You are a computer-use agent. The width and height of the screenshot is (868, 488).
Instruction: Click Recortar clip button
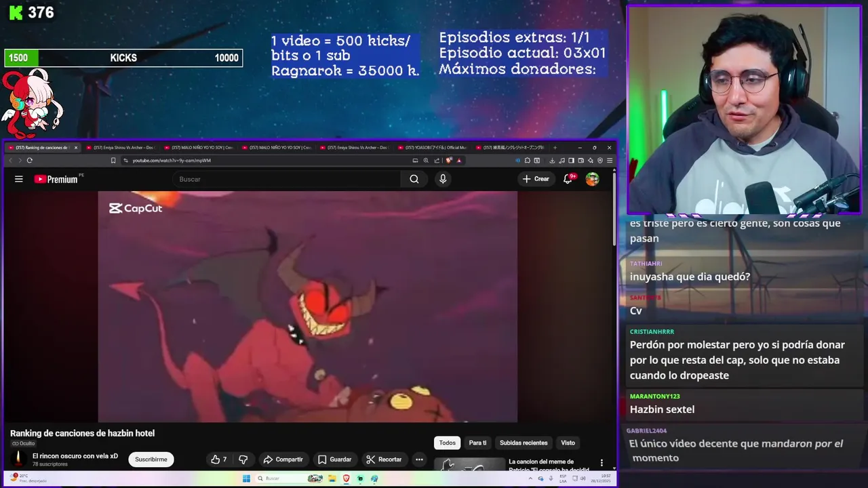point(384,460)
